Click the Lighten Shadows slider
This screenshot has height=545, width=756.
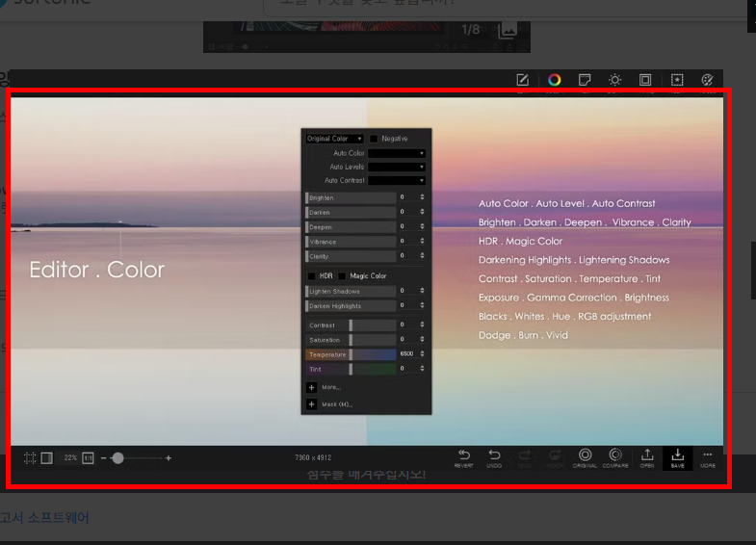pyautogui.click(x=351, y=291)
